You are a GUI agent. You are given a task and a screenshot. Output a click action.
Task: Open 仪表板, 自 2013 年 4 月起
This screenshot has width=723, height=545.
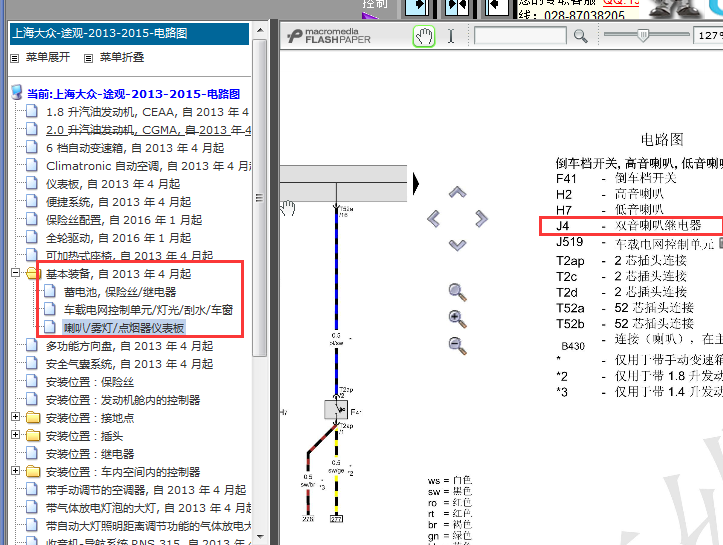pyautogui.click(x=113, y=184)
